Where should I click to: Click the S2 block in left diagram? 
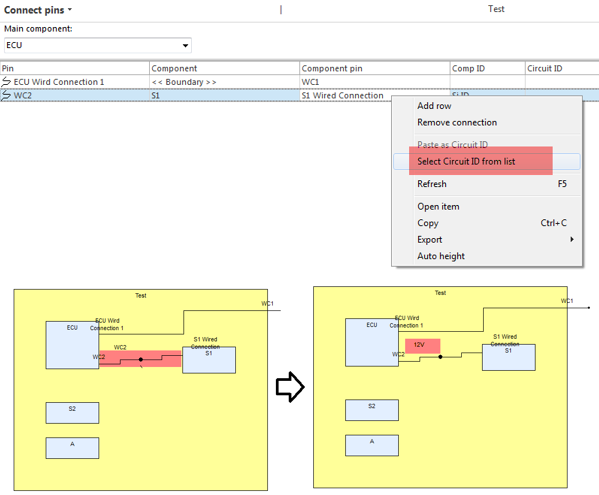tap(72, 413)
